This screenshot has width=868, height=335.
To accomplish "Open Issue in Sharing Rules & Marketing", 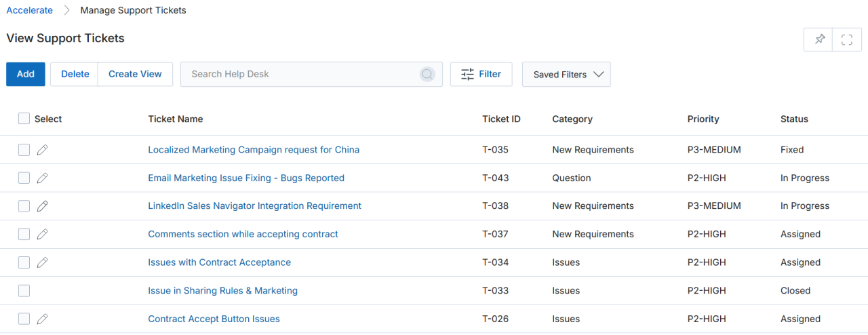I will pyautogui.click(x=222, y=291).
